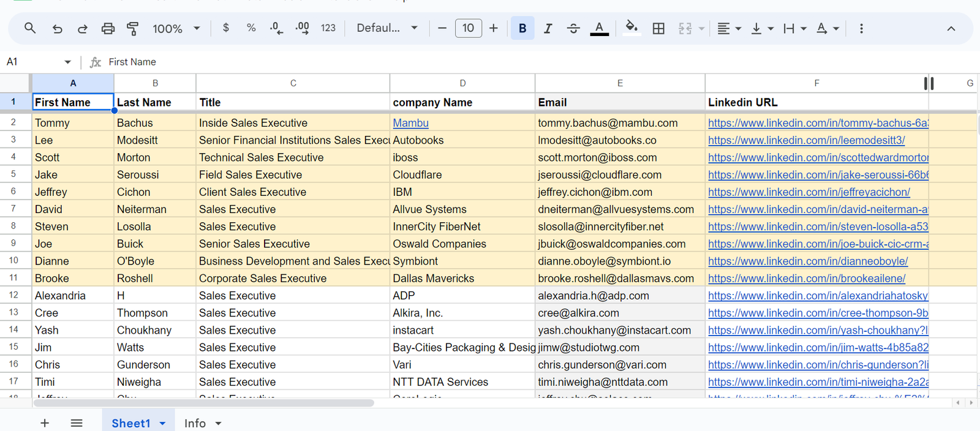Select the Email header cell

pyautogui.click(x=620, y=102)
